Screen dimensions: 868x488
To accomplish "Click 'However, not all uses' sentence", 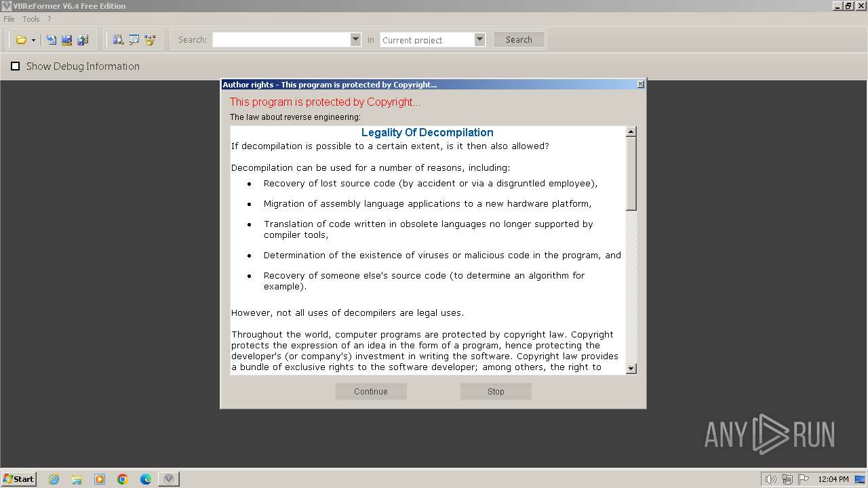I will click(x=347, y=313).
